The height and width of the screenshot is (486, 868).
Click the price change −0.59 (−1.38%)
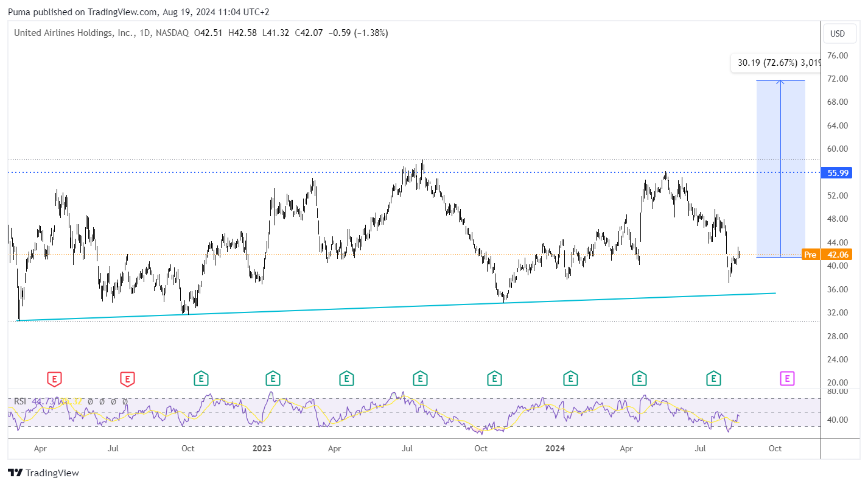point(358,33)
